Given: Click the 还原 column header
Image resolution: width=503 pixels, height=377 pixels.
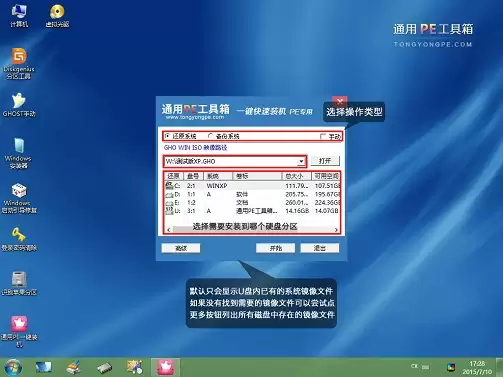Looking at the screenshot, I should pos(173,176).
